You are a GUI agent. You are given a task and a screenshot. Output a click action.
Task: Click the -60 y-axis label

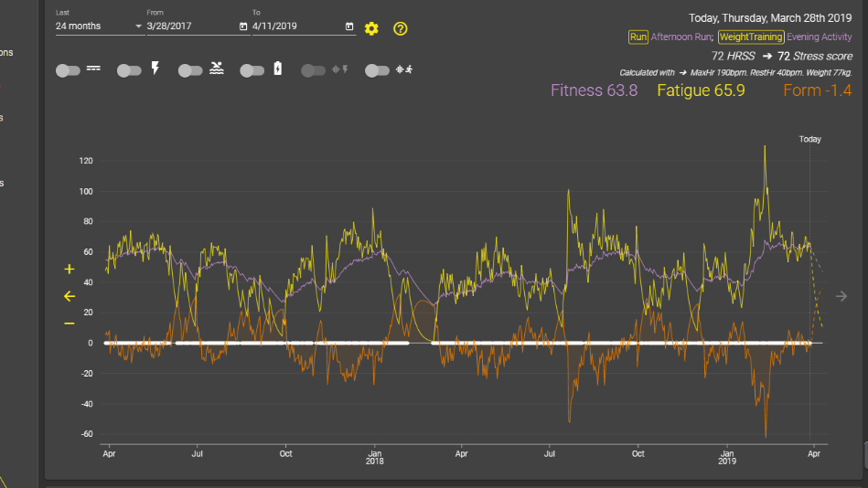pyautogui.click(x=86, y=434)
